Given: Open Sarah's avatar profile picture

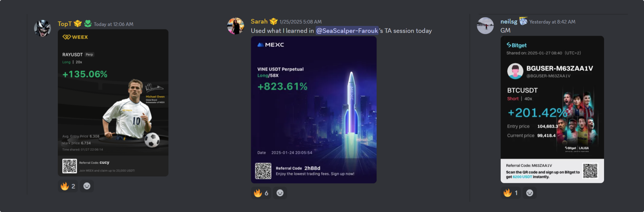Looking at the screenshot, I should click(x=236, y=26).
